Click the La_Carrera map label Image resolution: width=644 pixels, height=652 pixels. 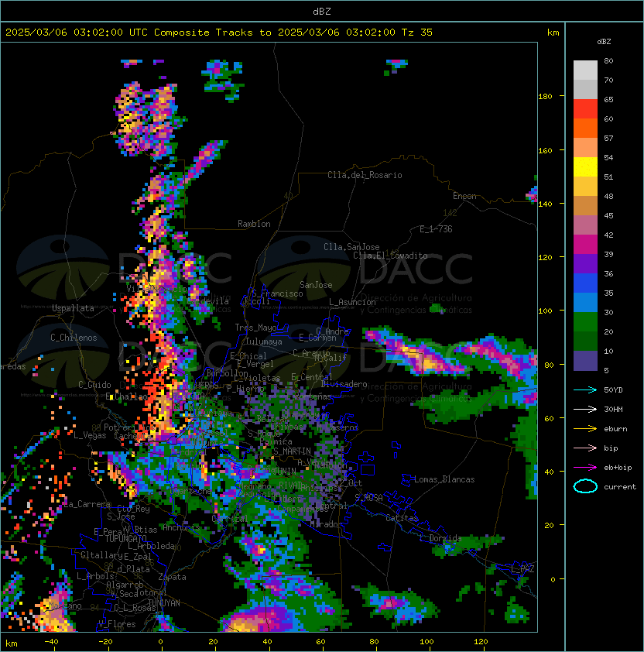pyautogui.click(x=87, y=504)
